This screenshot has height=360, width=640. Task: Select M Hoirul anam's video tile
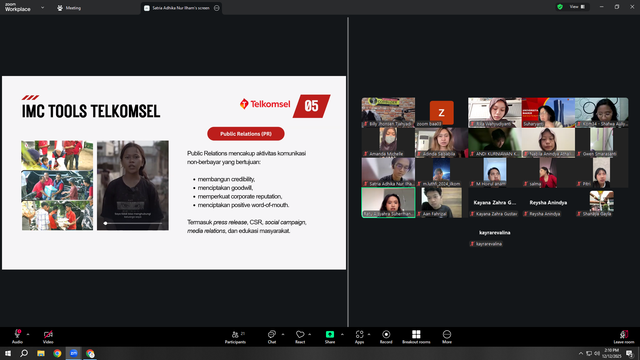coord(495,173)
